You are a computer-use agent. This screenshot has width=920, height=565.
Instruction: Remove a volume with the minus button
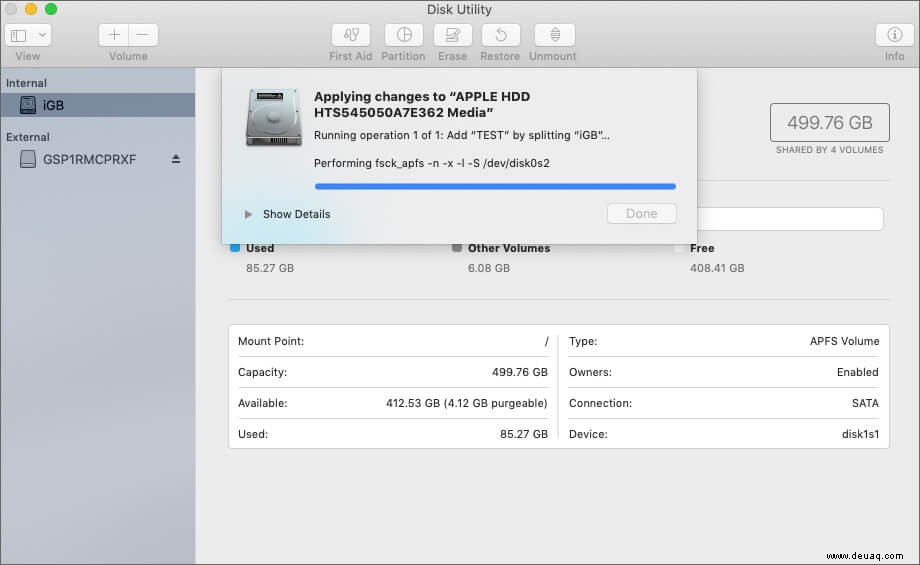[x=143, y=35]
